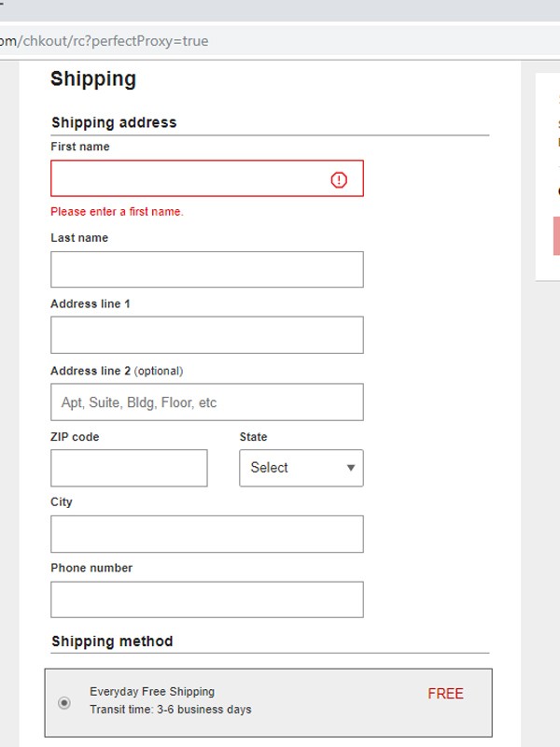
Task: Open the State Select dropdown
Action: pyautogui.click(x=301, y=468)
